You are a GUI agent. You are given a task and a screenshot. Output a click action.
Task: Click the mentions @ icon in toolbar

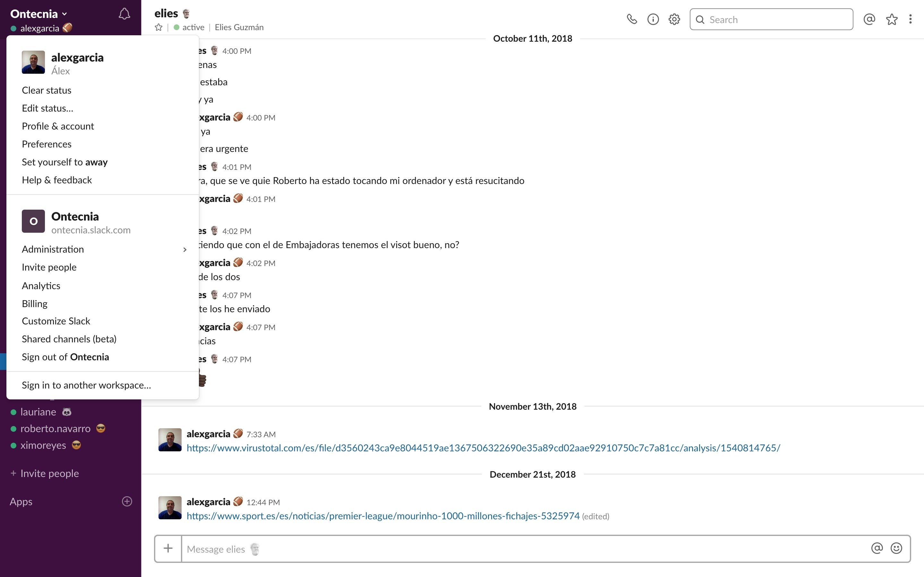point(869,19)
